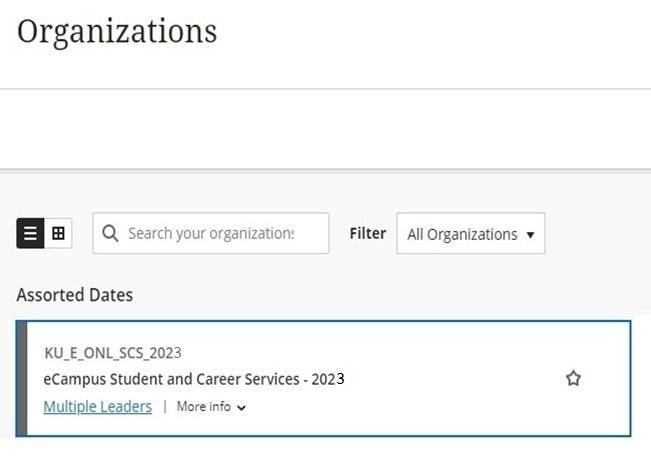Switch to grid view icon
Image resolution: width=651 pixels, height=465 pixels.
point(58,234)
